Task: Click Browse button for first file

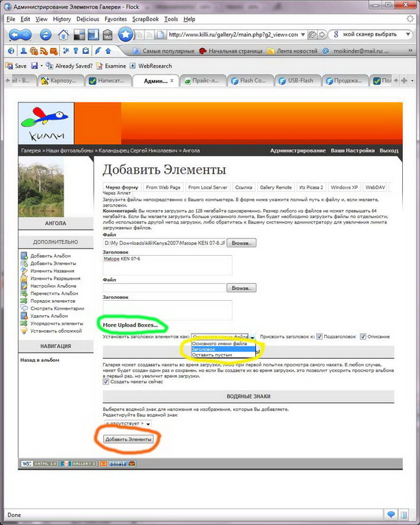Action: click(242, 243)
